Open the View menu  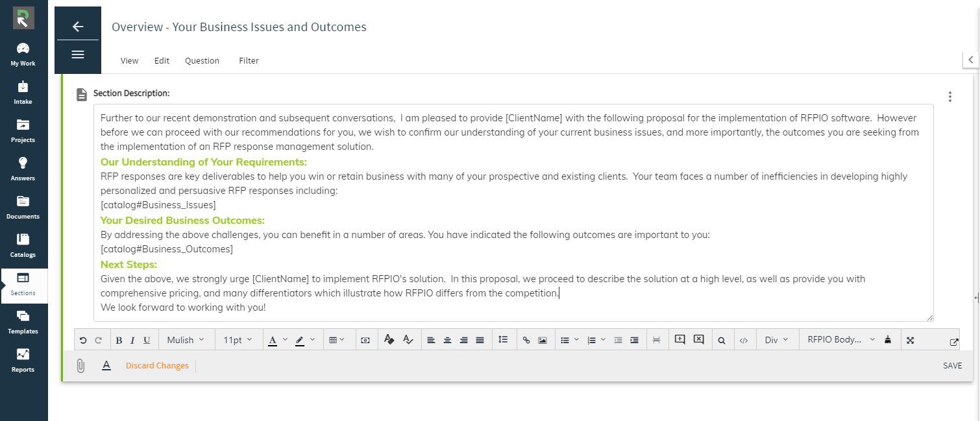tap(129, 60)
